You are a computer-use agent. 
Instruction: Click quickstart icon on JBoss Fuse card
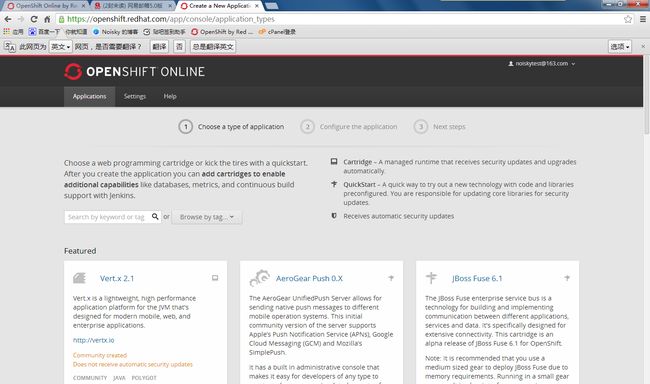coord(567,278)
